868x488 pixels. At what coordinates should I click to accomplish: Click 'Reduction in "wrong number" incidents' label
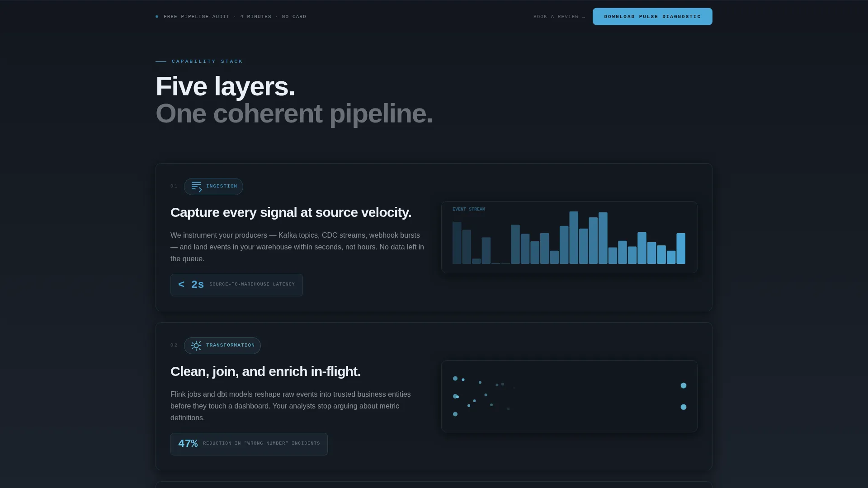tap(261, 444)
